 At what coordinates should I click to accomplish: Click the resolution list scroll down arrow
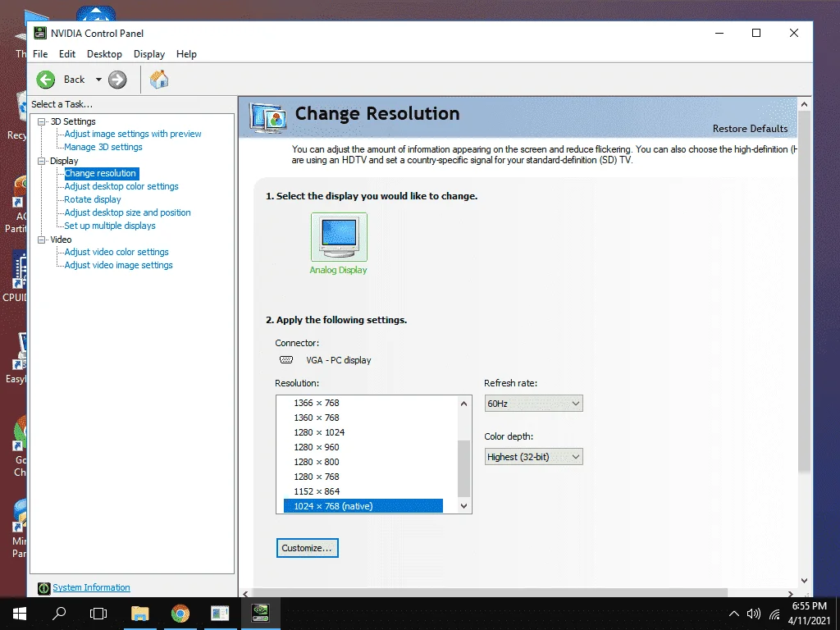464,505
